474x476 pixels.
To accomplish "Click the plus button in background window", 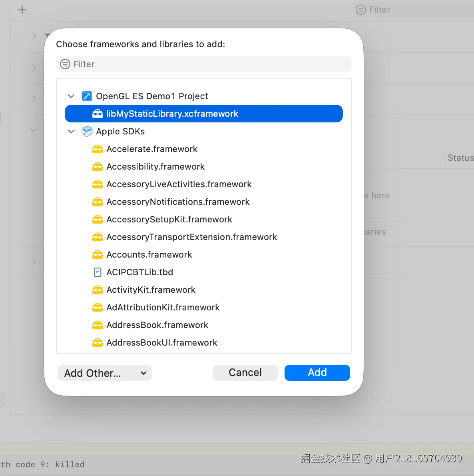I will (22, 10).
